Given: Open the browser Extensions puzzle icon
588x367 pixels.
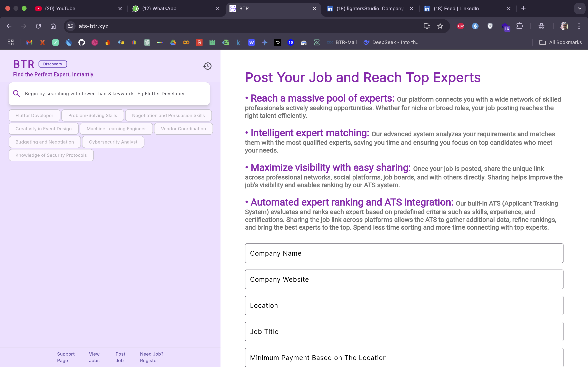Looking at the screenshot, I should 519,26.
